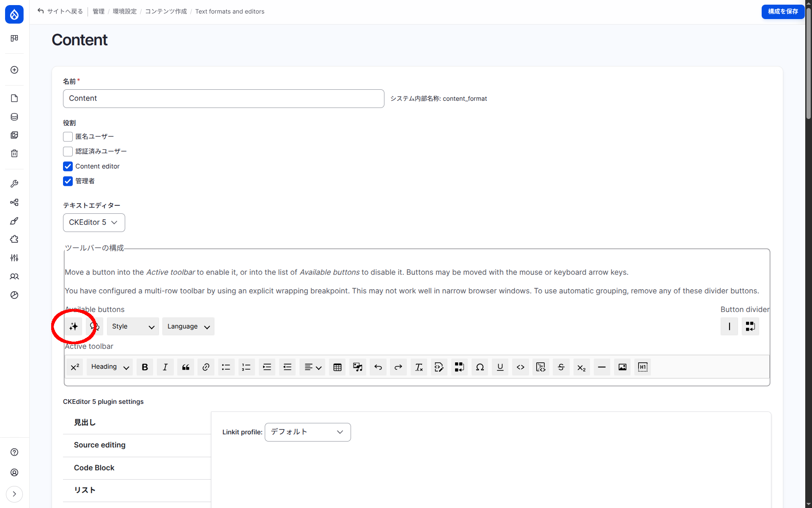Click the Horizontal line icon
The image size is (812, 508).
click(601, 367)
